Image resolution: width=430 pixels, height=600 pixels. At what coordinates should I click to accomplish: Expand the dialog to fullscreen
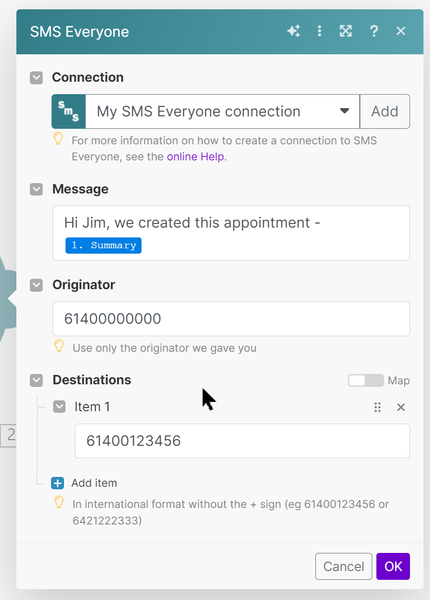tap(346, 31)
